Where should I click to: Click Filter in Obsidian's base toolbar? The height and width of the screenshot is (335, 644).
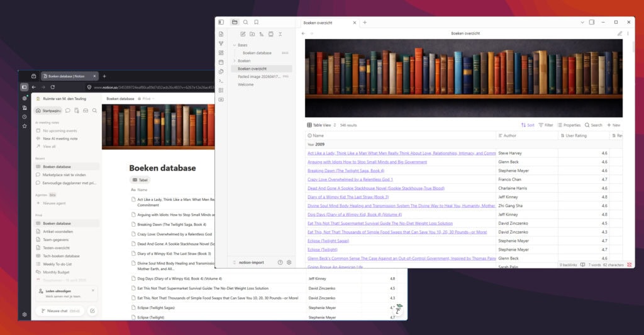click(546, 125)
